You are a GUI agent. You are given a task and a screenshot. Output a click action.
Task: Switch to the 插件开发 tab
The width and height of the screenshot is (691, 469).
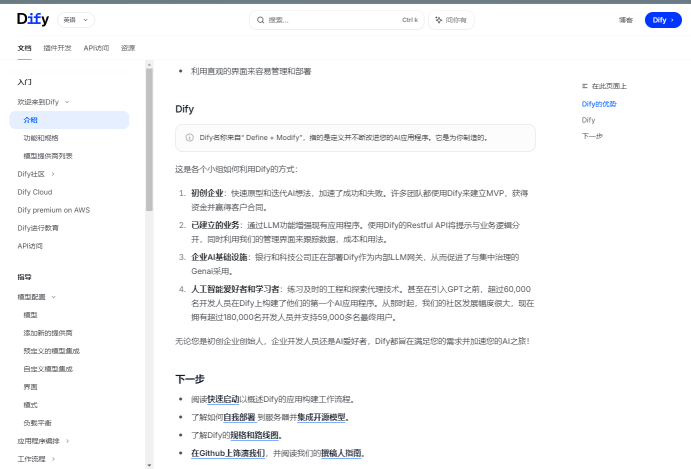coord(57,48)
